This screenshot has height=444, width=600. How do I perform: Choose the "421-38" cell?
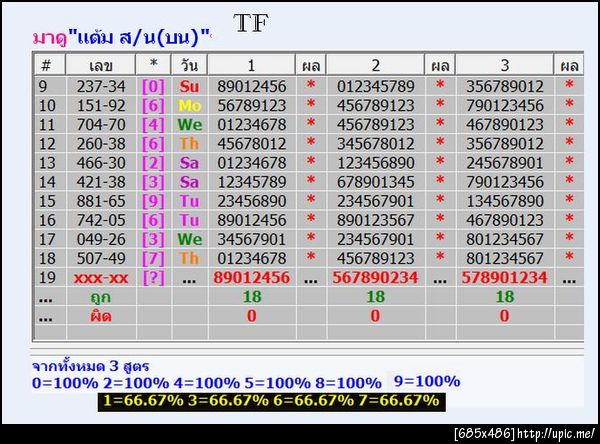point(101,182)
